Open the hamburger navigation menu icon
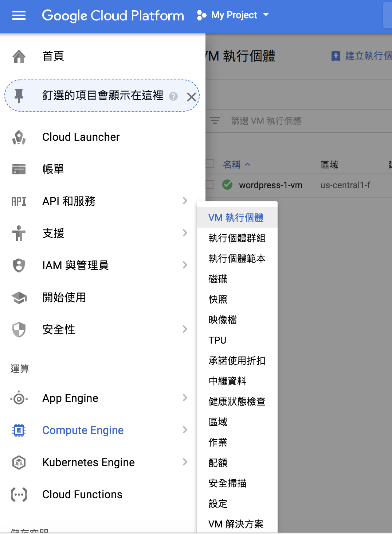 [19, 15]
